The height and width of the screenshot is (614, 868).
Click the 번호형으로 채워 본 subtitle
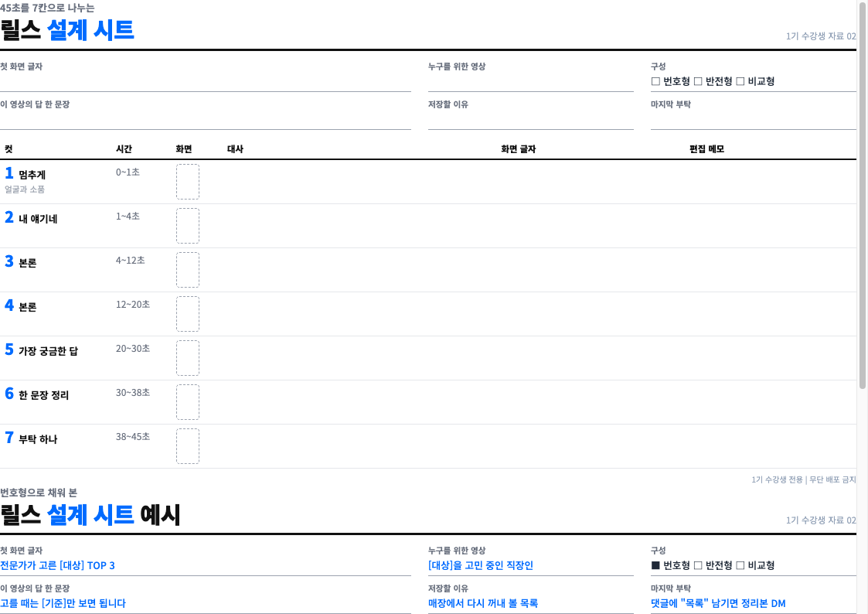[x=39, y=492]
